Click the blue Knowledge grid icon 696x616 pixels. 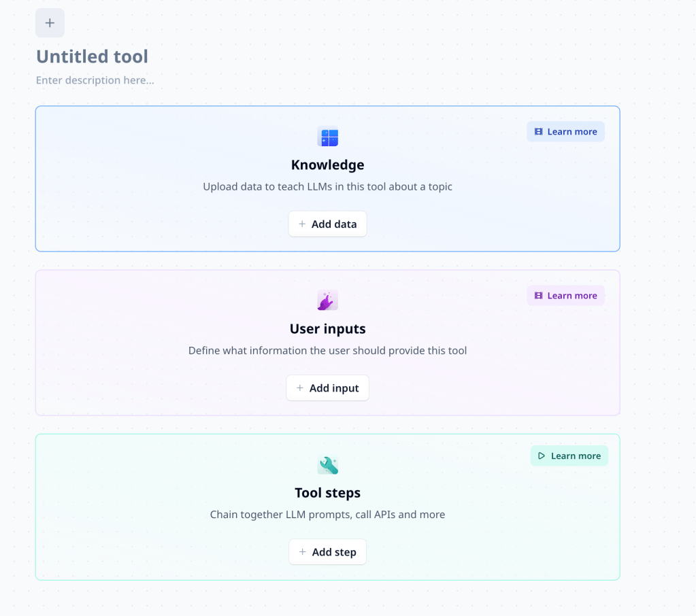point(328,137)
